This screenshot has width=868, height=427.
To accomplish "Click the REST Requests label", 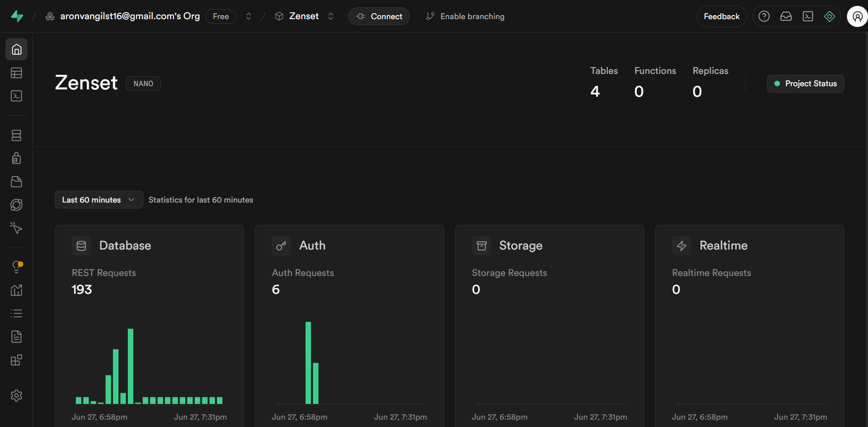I will click(104, 273).
